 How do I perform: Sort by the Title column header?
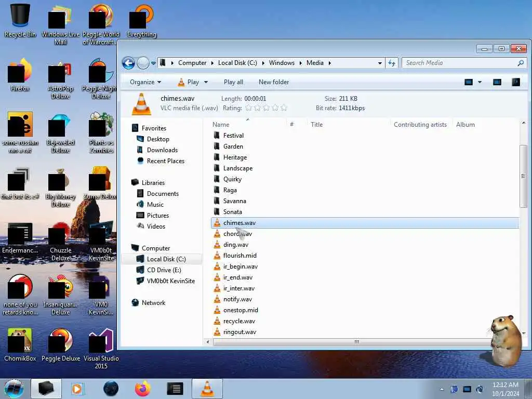coord(349,125)
